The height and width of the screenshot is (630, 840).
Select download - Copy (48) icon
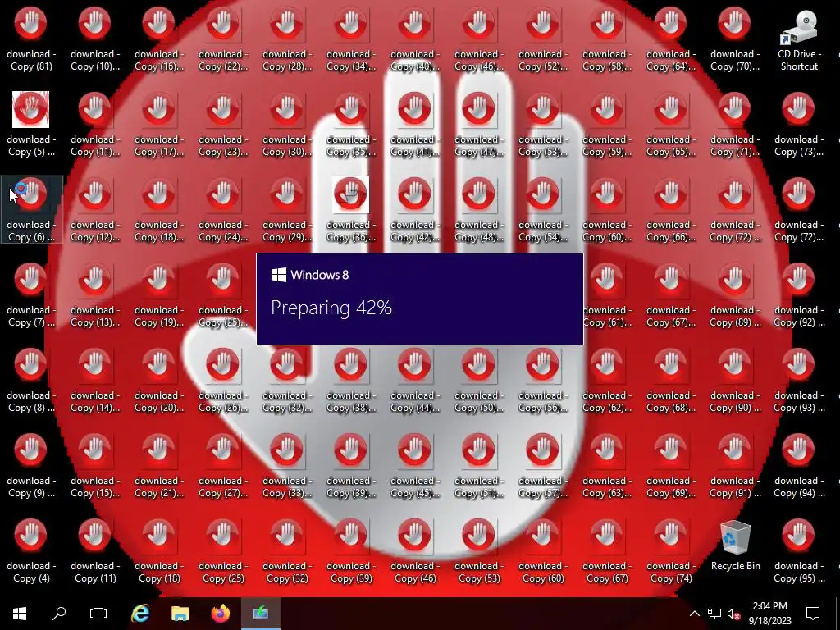pos(478,211)
